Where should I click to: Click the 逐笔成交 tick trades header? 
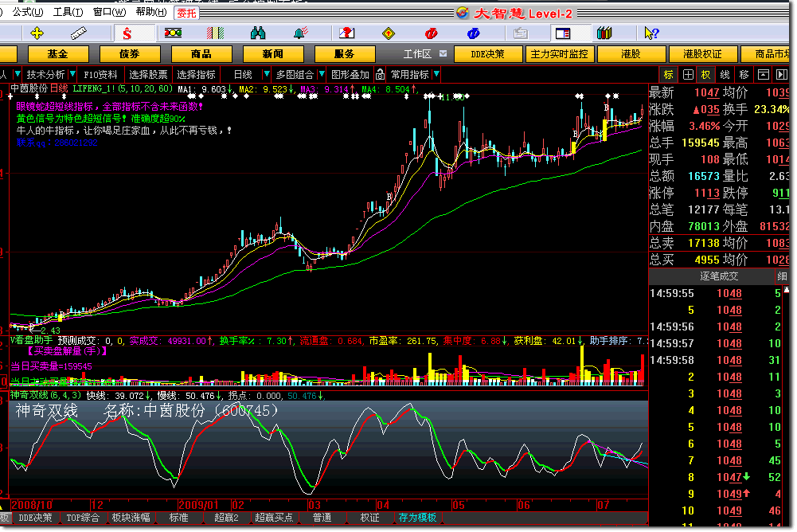tap(719, 276)
